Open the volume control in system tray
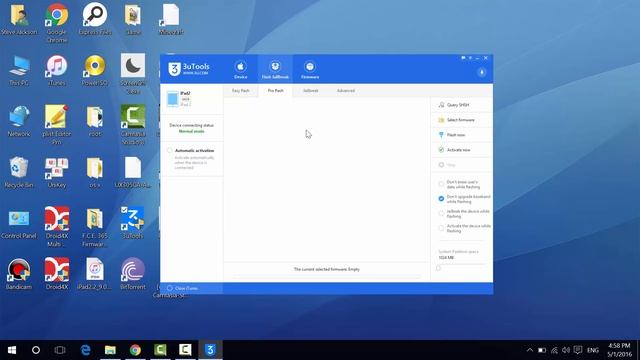 coord(565,350)
